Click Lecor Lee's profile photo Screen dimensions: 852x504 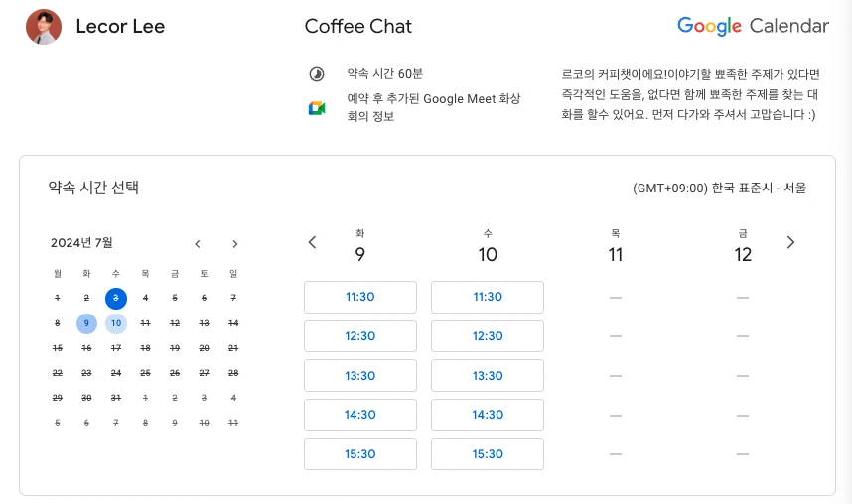(44, 27)
